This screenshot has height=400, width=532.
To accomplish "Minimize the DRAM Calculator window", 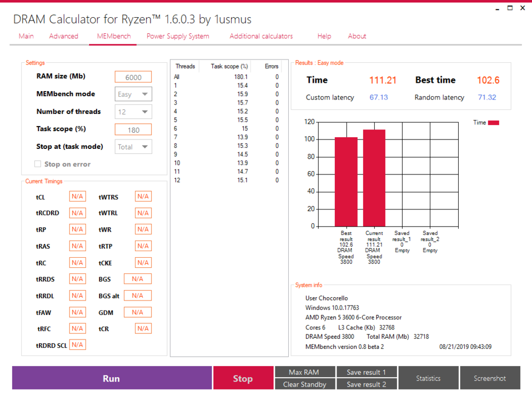I will coord(498,8).
